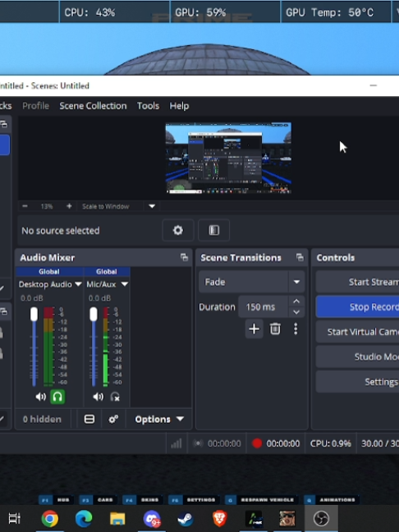The height and width of the screenshot is (532, 399).
Task: Toggle Desktop Audio headphone monitoring
Action: click(x=57, y=397)
